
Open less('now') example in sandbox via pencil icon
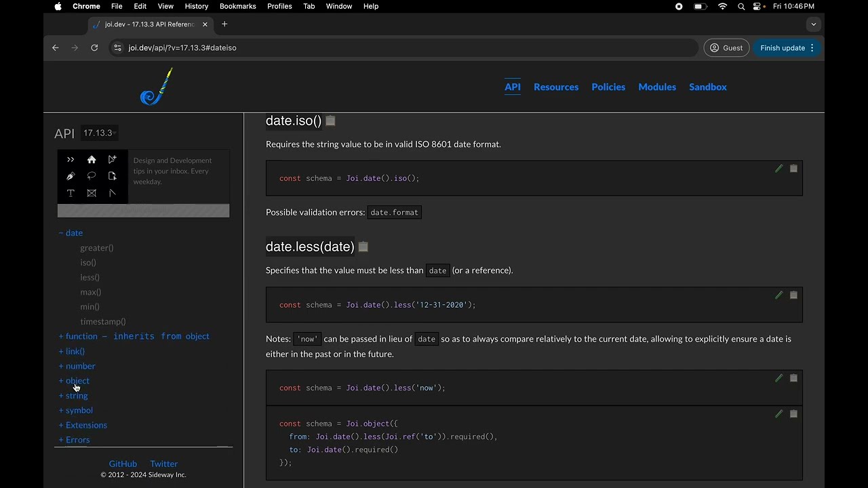click(x=779, y=378)
